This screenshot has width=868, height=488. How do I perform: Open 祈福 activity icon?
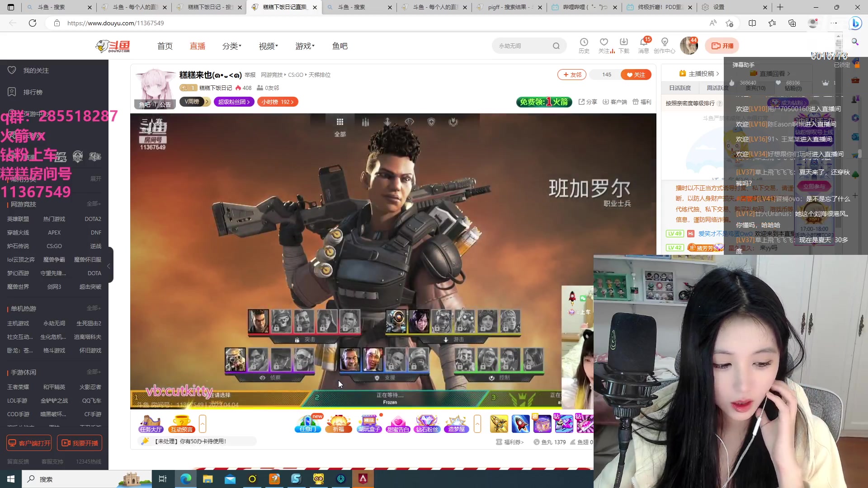(339, 424)
